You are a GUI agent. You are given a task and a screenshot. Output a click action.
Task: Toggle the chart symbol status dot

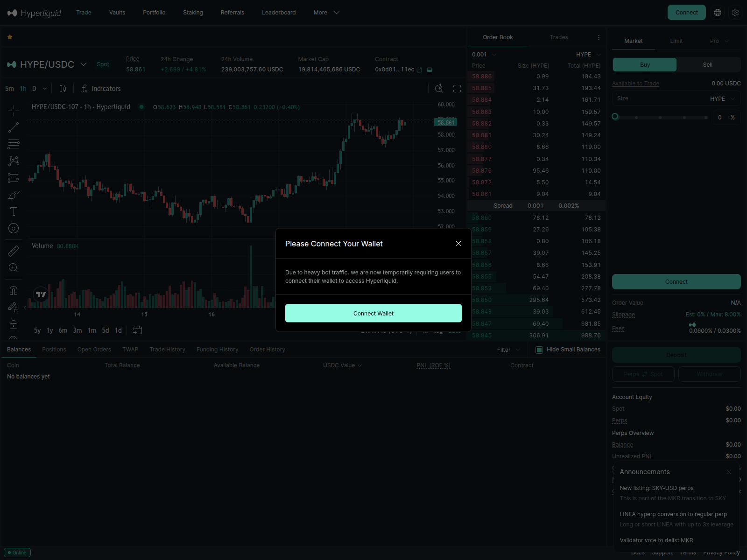[x=141, y=107]
